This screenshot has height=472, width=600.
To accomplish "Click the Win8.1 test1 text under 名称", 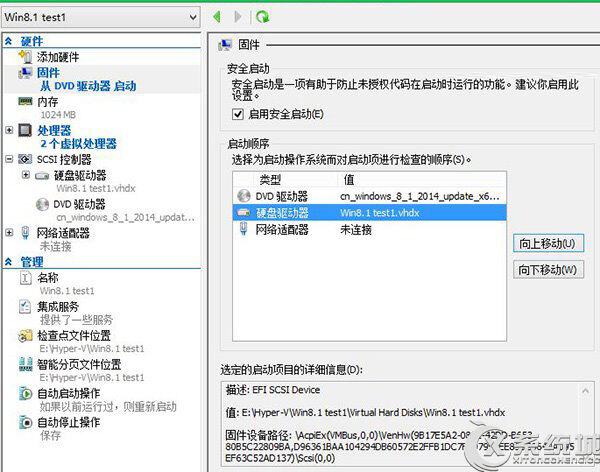I will tap(67, 291).
